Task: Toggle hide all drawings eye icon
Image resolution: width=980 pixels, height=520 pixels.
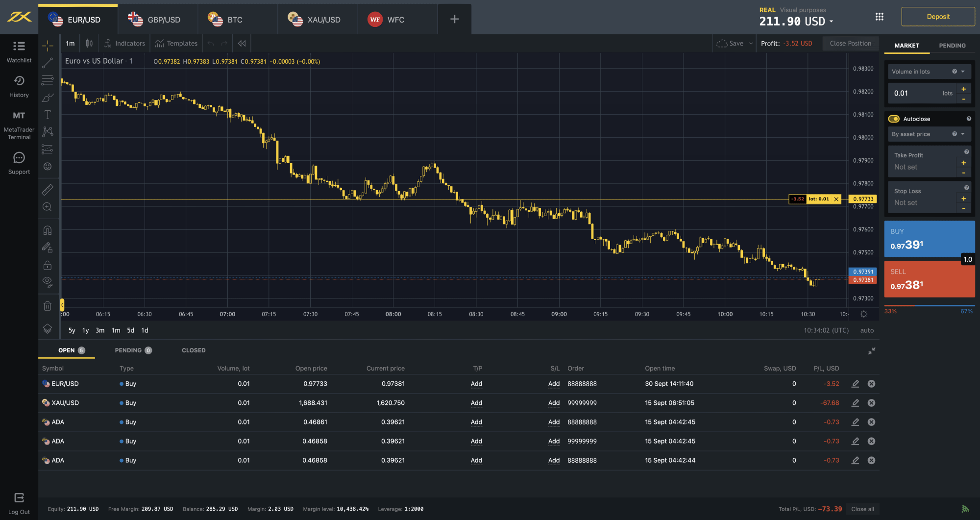Action: pos(48,281)
